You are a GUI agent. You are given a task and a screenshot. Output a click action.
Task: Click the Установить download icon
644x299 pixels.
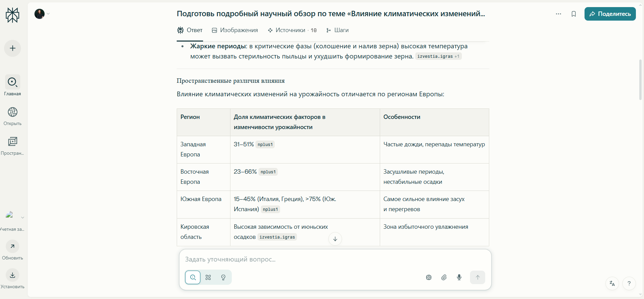point(13,275)
